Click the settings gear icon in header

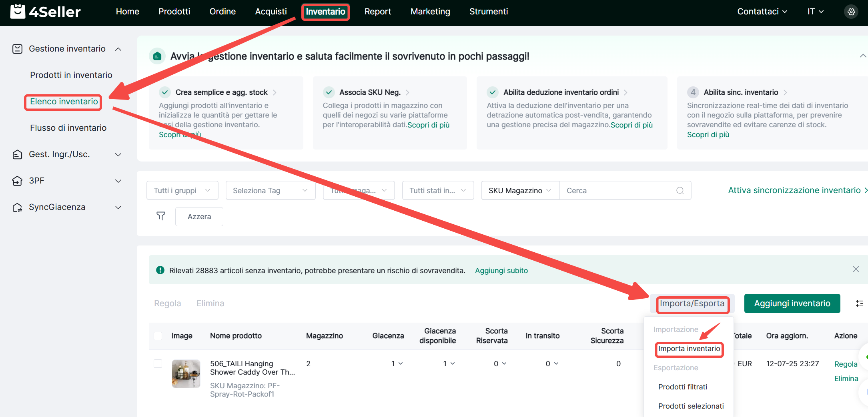point(851,12)
